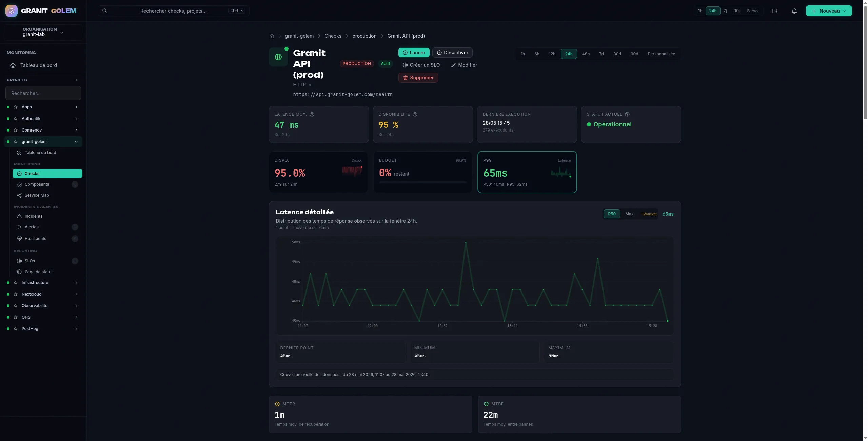Open Composants in the sidebar
Image resolution: width=868 pixels, height=441 pixels.
[x=47, y=184]
